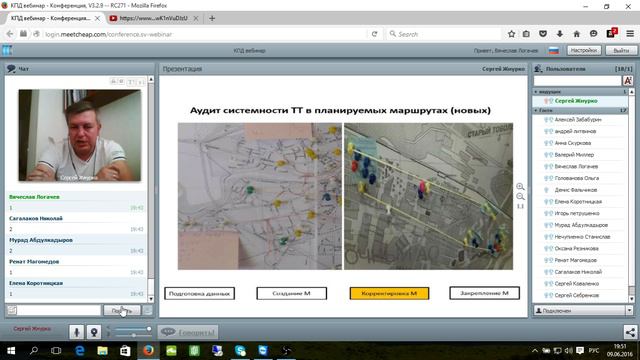Click the Firefox search box

(x=444, y=34)
